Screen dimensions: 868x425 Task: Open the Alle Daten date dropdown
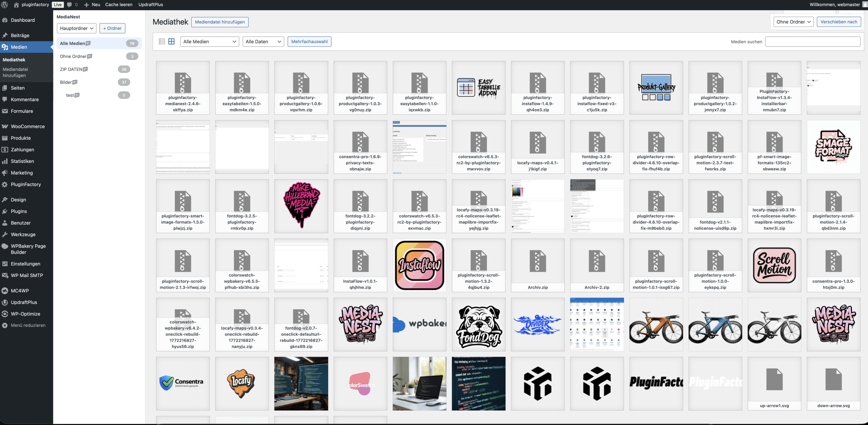[263, 41]
